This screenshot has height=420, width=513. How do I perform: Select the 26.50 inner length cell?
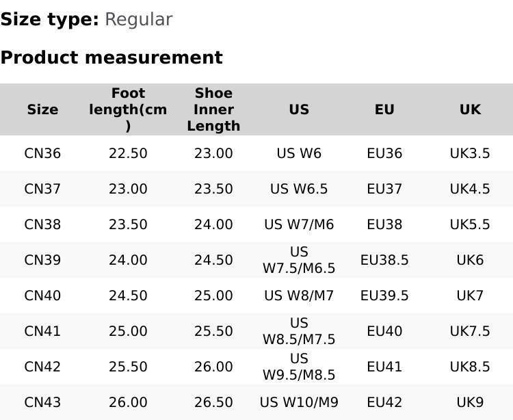pos(213,402)
